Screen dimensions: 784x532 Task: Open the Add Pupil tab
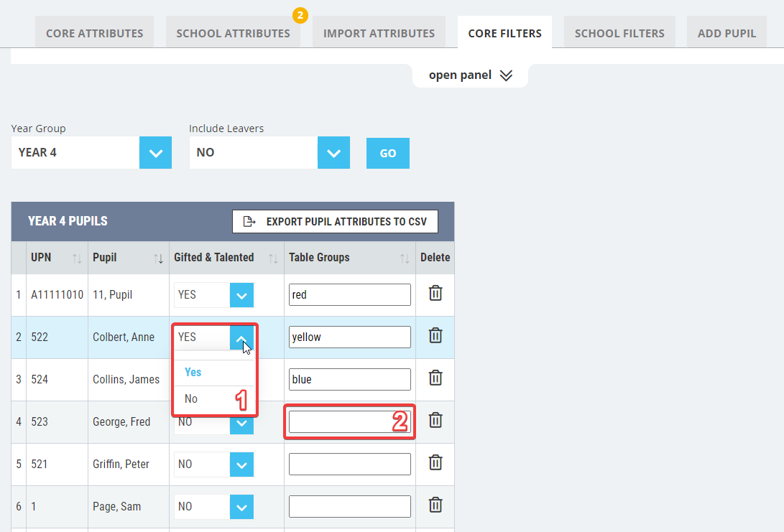[727, 33]
